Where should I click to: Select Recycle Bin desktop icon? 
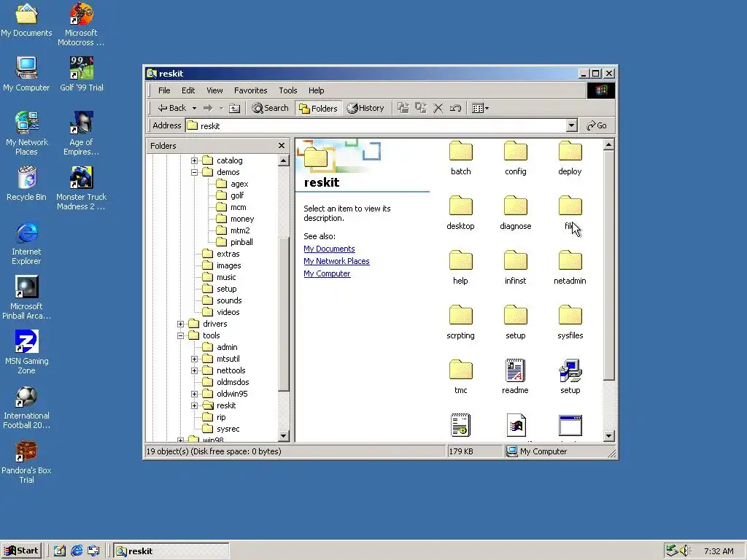[x=27, y=184]
